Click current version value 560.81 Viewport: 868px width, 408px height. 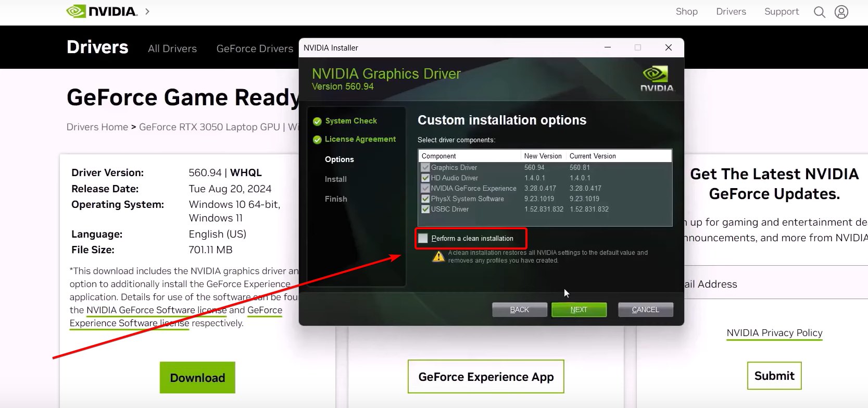pyautogui.click(x=580, y=167)
